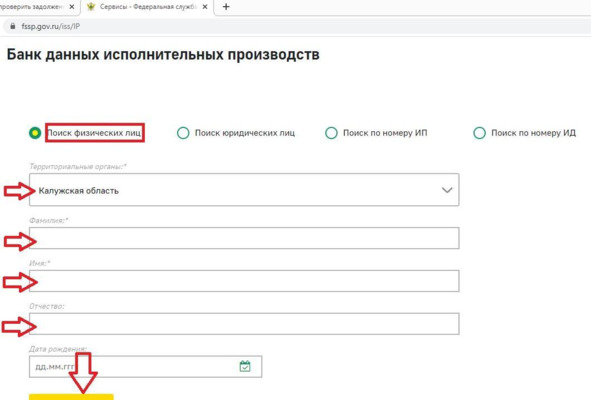Click the Дата рождения date field
591x400 pixels.
[145, 366]
